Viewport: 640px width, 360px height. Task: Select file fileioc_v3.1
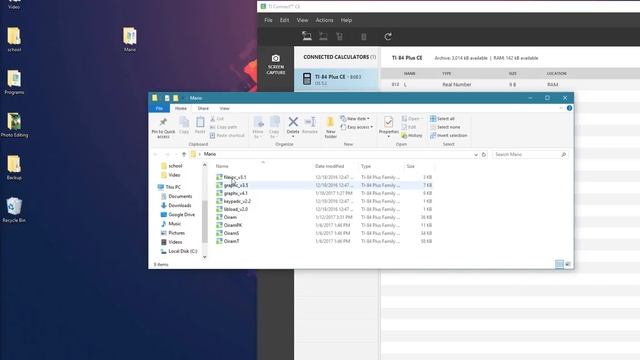pos(235,177)
